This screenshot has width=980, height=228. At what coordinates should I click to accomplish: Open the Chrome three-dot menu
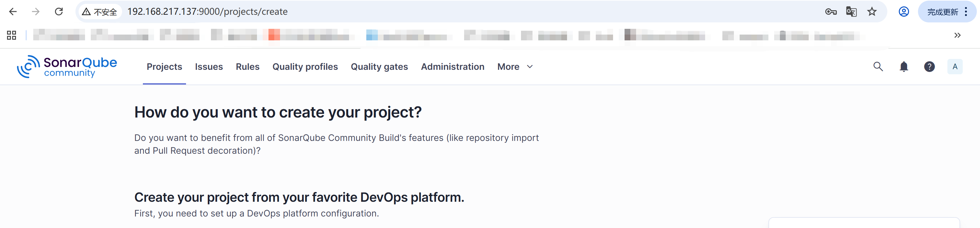tap(966, 12)
